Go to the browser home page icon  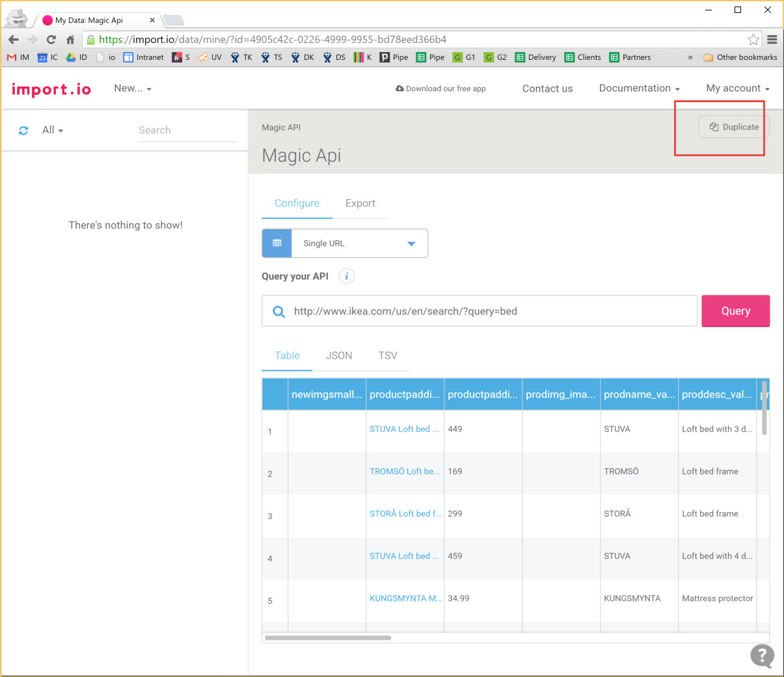(x=70, y=40)
